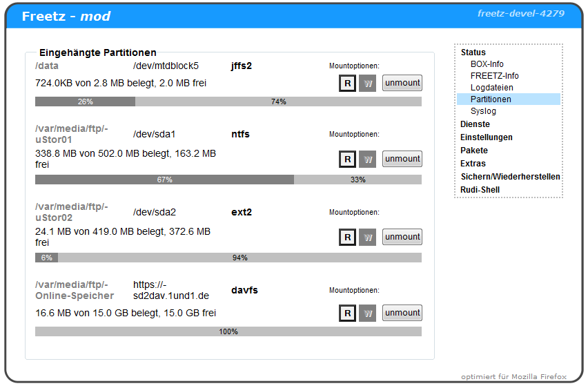
Task: Go to FREETZ-Info page
Action: 494,76
